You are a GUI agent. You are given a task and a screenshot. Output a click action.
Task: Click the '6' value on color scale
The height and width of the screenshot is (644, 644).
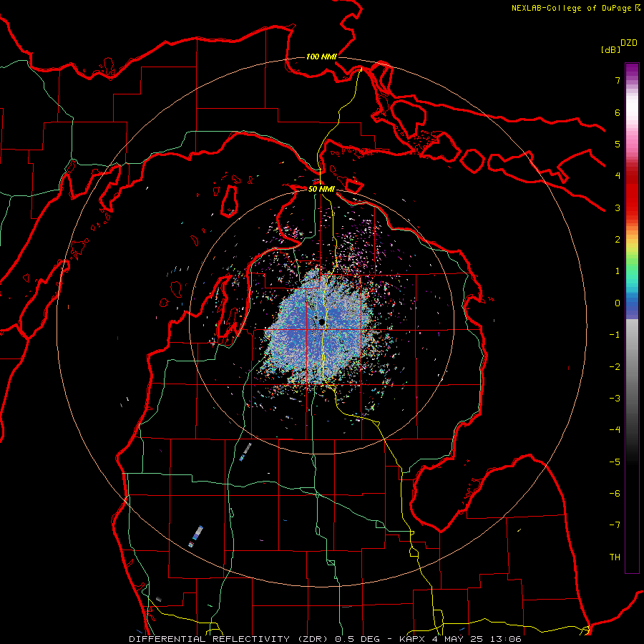coord(618,112)
